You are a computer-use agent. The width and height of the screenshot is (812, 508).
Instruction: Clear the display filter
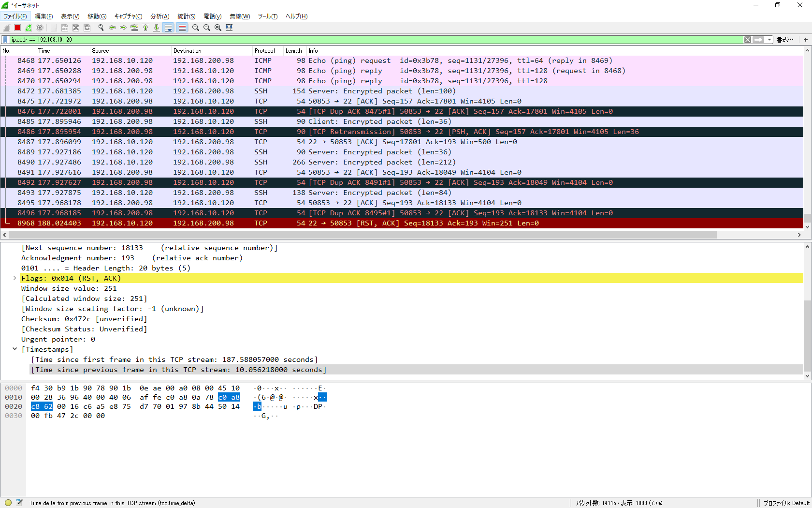pyautogui.click(x=748, y=40)
